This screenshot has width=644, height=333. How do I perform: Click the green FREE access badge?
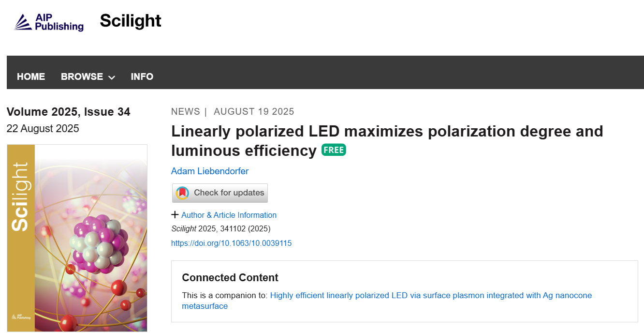click(334, 150)
